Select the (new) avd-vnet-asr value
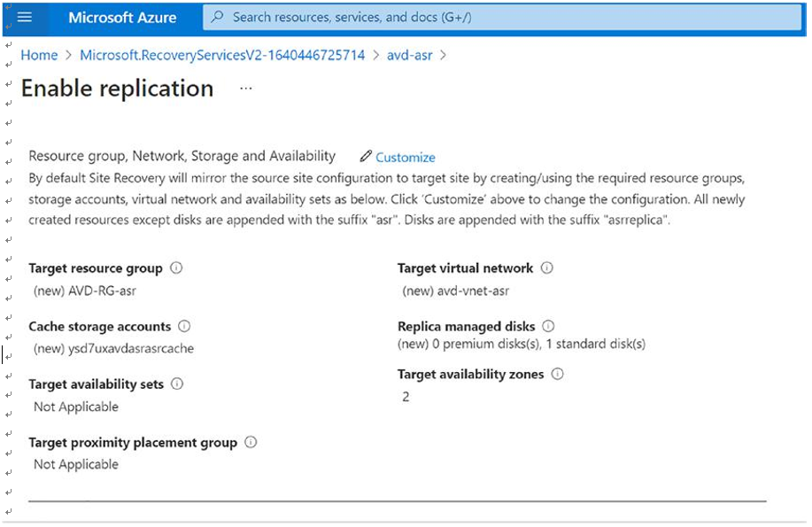812x527 pixels. [x=456, y=291]
